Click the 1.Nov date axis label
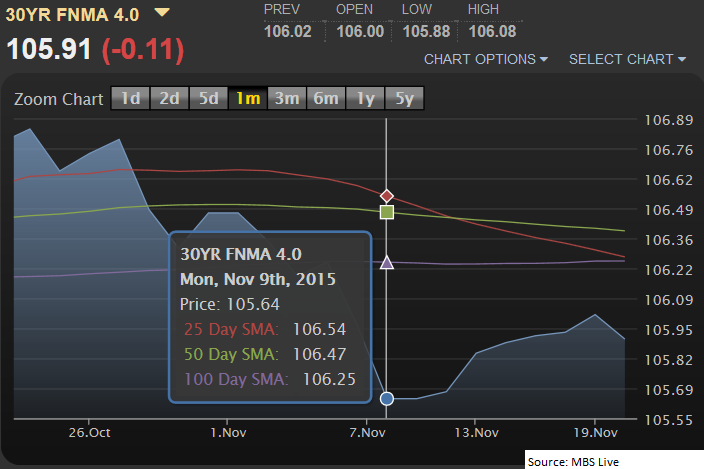704x469 pixels. (x=228, y=433)
